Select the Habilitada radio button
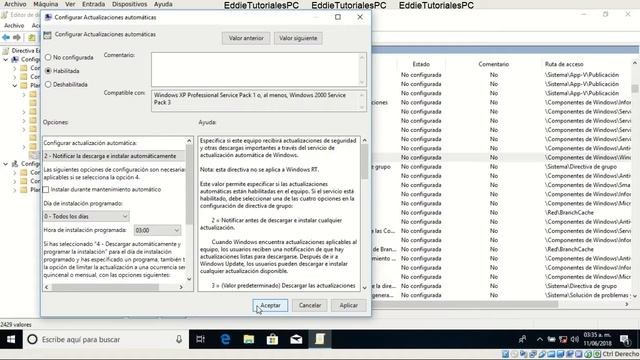The width and height of the screenshot is (640, 360). (49, 71)
